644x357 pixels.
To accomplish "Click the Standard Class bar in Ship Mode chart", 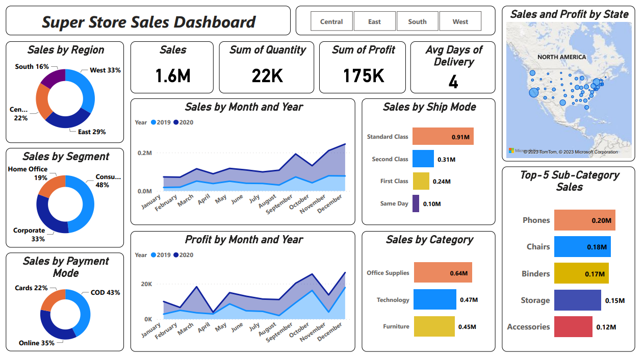I will [442, 136].
